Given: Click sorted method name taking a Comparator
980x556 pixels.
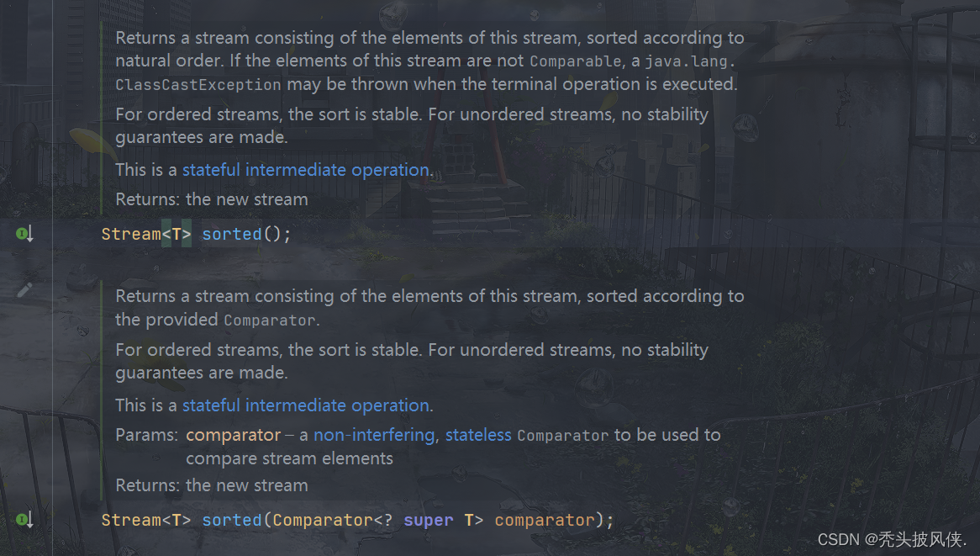Looking at the screenshot, I should click(x=232, y=520).
